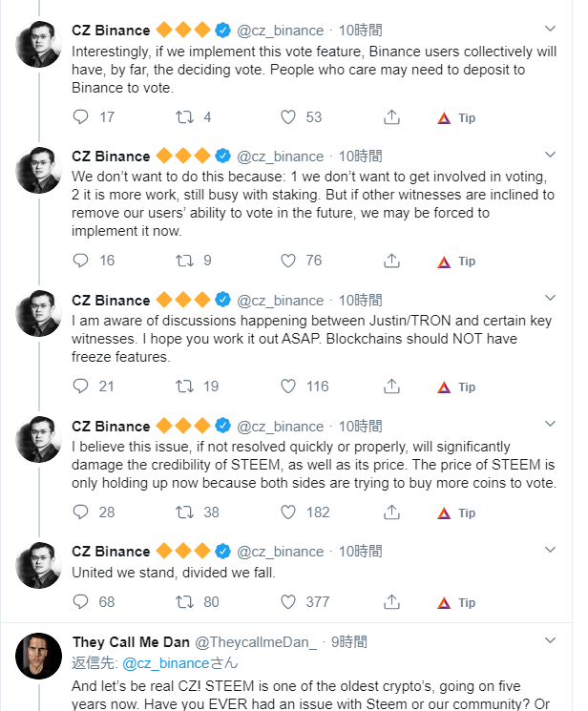
Task: Open more options on 'deciding vote' tweet
Action: (x=550, y=27)
